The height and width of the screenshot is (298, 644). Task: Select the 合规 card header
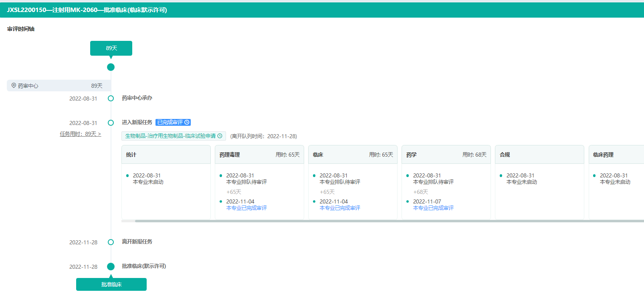coord(539,155)
